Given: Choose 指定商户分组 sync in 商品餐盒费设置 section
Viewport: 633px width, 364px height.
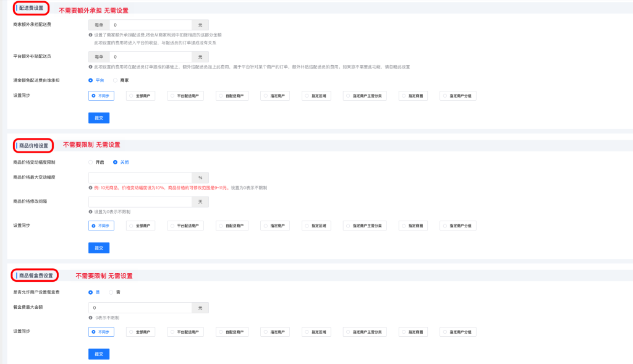Looking at the screenshot, I should (x=458, y=332).
